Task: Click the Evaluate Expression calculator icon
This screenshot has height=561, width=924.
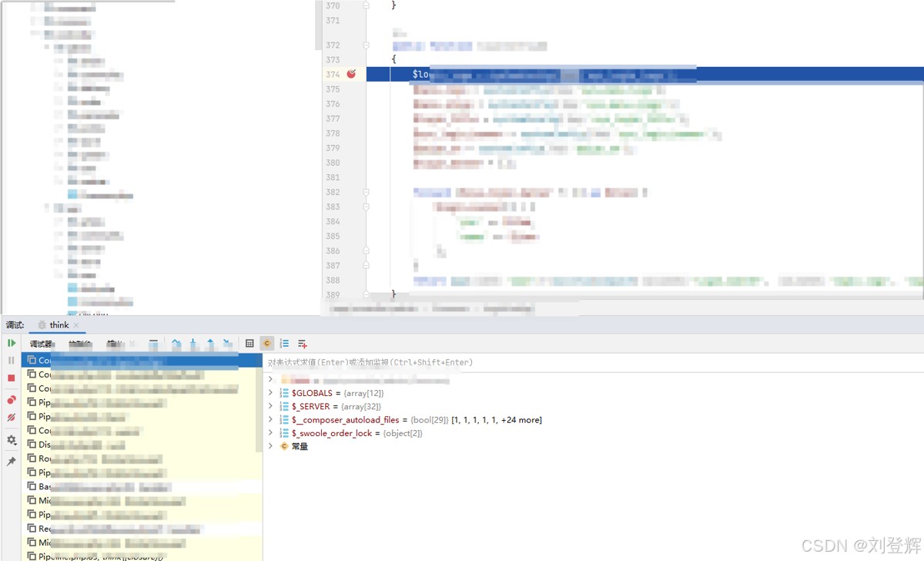Action: (249, 344)
